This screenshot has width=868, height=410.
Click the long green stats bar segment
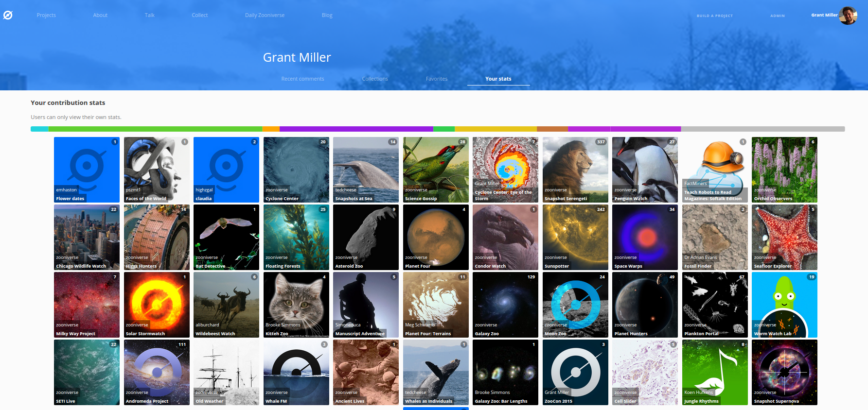(x=155, y=129)
